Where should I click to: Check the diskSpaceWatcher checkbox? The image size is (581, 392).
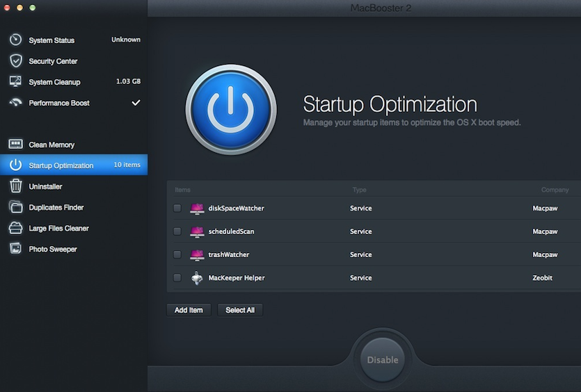pos(177,208)
